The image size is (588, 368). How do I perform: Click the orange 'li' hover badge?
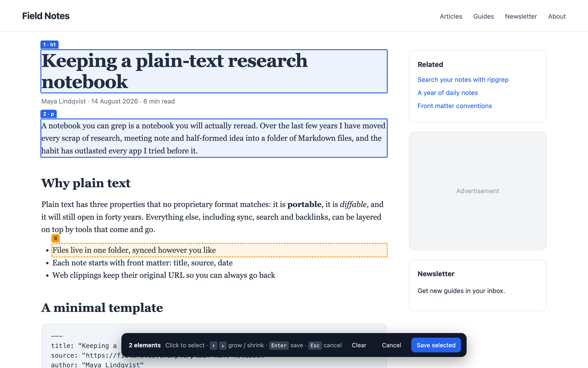(x=55, y=238)
